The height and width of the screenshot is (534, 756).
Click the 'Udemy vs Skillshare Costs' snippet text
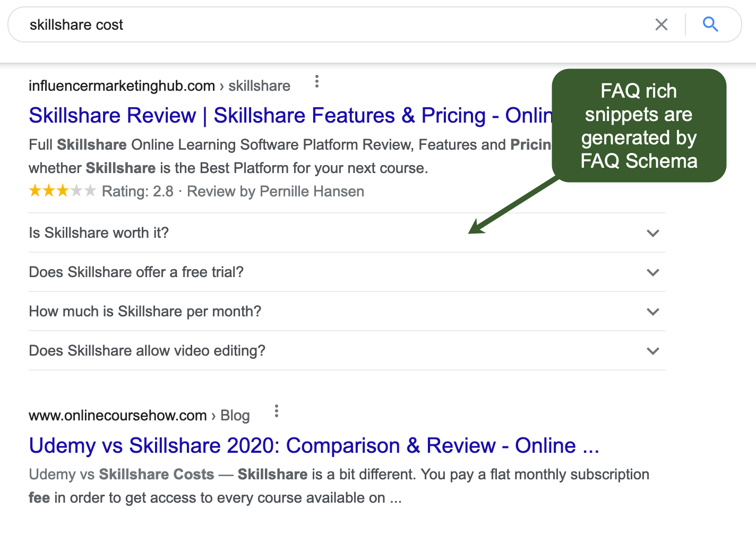(x=122, y=475)
